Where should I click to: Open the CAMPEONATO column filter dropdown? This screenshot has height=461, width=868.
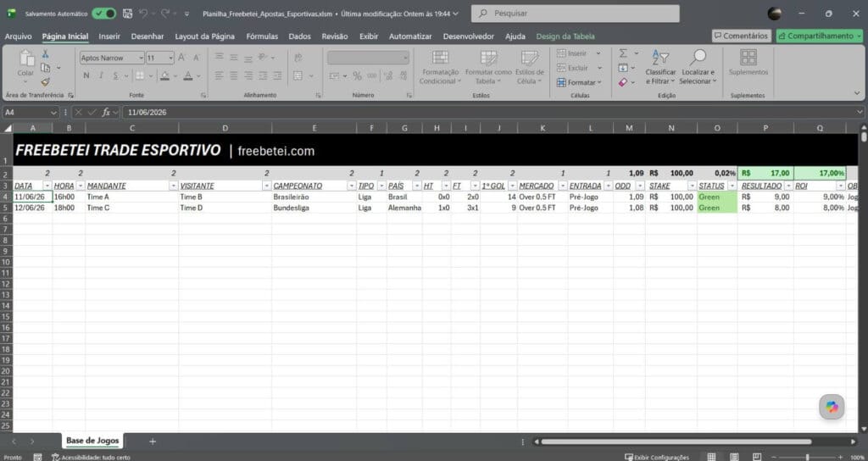point(352,186)
